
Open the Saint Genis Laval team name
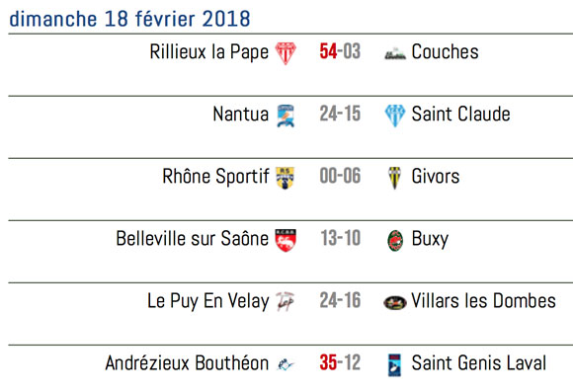[x=479, y=362]
